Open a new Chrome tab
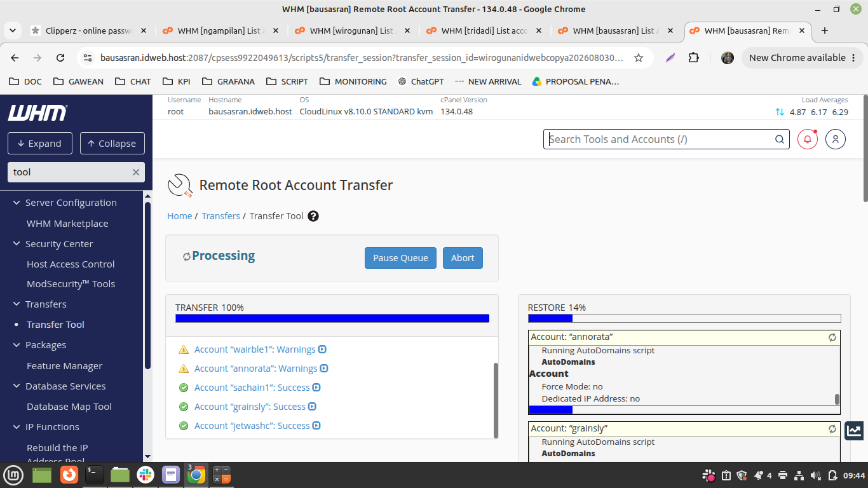 click(x=825, y=30)
